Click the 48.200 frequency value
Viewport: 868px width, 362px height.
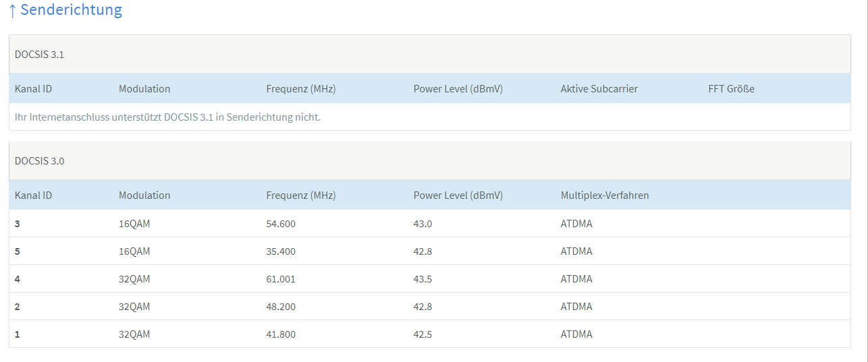point(281,307)
